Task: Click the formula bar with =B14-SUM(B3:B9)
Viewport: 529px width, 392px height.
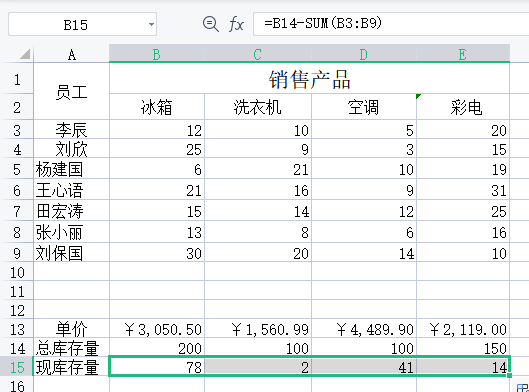Action: [x=391, y=24]
